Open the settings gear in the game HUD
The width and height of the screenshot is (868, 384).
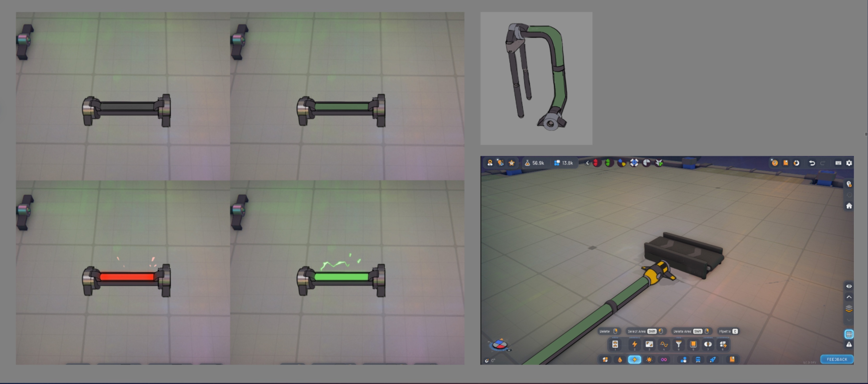849,163
